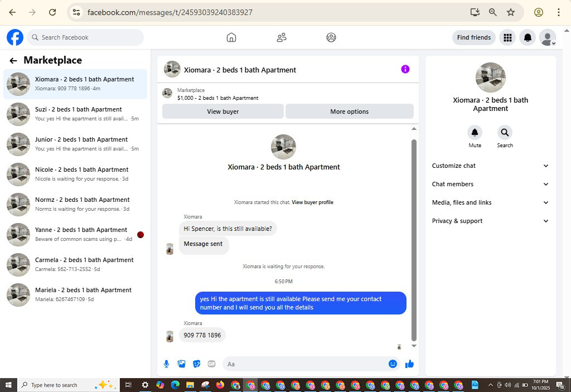
Task: Expand Chat members section
Action: pos(490,185)
